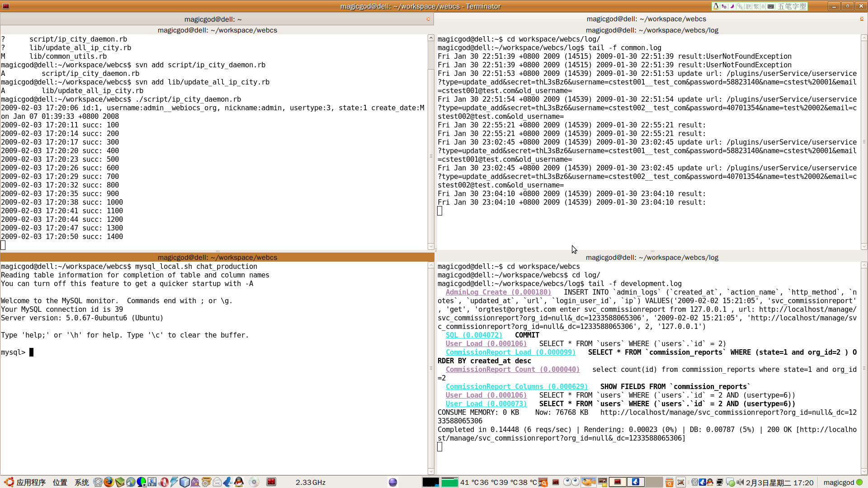Click the bottom-left pane scrollbar up arrow

431,266
